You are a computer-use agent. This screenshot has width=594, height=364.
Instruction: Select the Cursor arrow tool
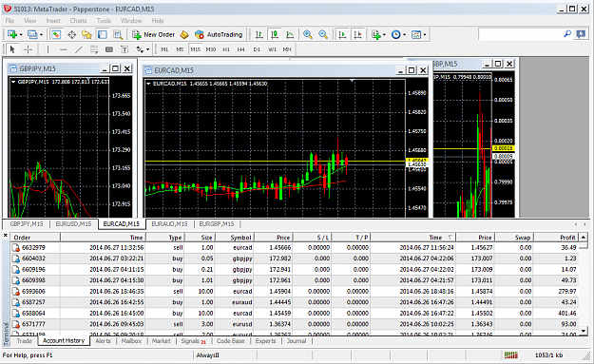pos(12,49)
